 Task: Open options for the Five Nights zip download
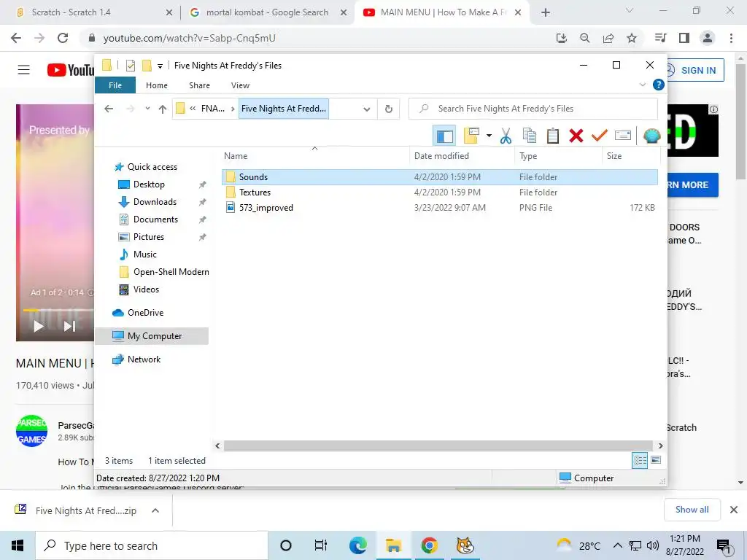(x=155, y=511)
